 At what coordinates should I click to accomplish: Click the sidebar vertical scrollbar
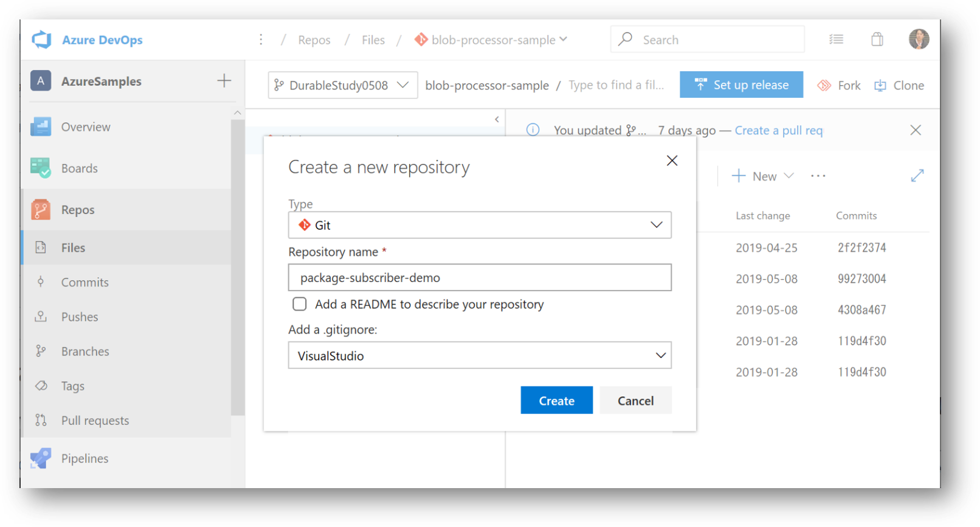pos(238,267)
